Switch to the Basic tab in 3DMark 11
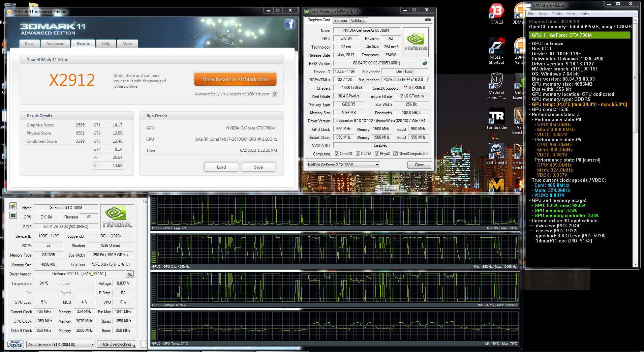Viewport: 644px width, 352px height. (x=30, y=43)
